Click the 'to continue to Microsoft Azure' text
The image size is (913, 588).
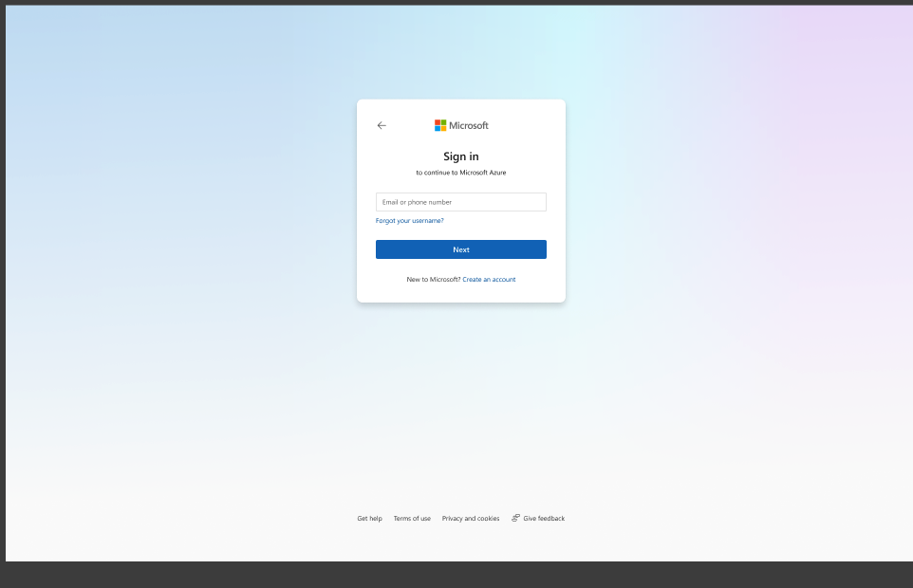tap(461, 173)
